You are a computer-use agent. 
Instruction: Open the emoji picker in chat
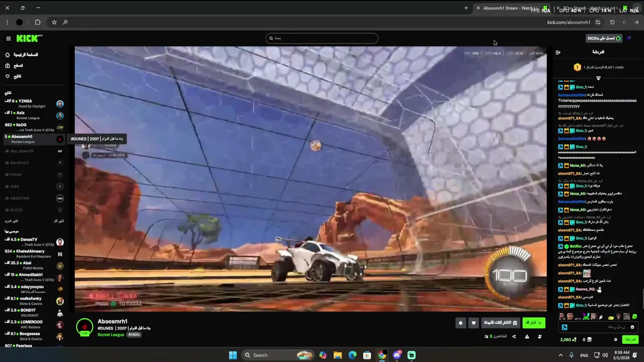tap(632, 327)
